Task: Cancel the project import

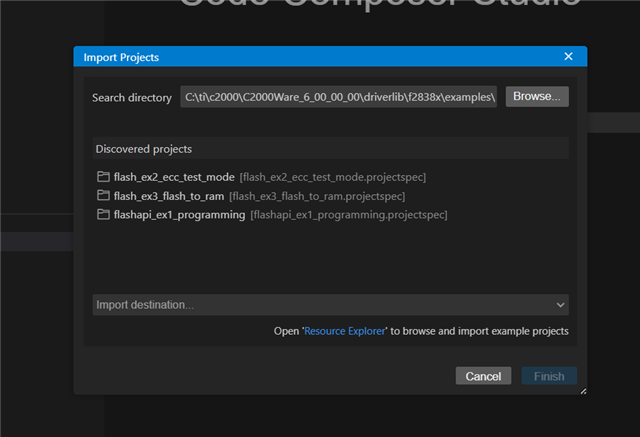Action: [x=483, y=376]
